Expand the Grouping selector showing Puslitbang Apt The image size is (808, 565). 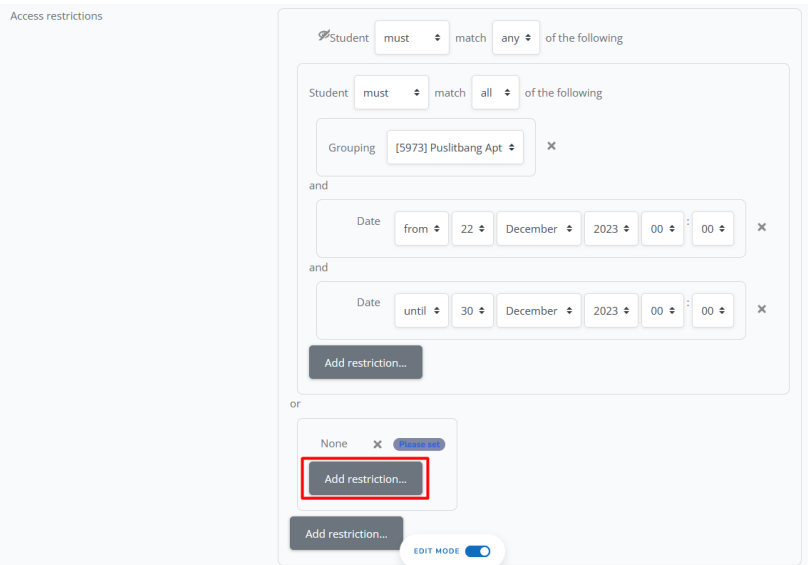(455, 147)
